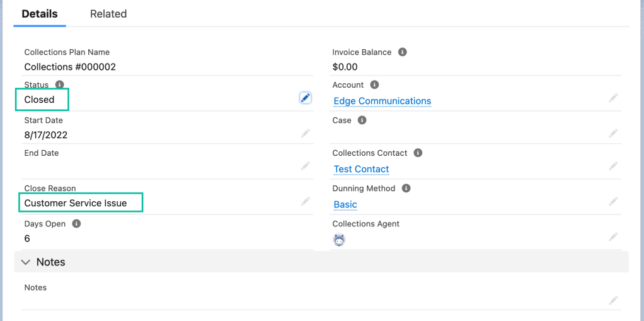Edit the Dunning Method pencil icon

click(613, 201)
